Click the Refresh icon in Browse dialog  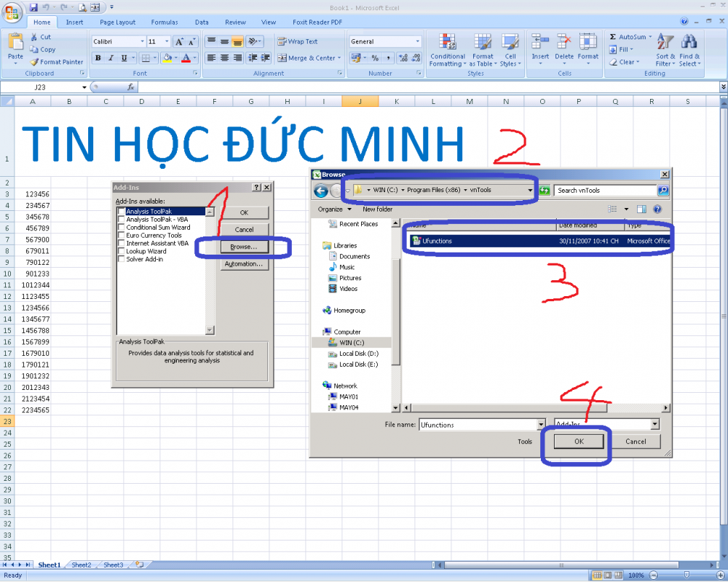tap(545, 191)
